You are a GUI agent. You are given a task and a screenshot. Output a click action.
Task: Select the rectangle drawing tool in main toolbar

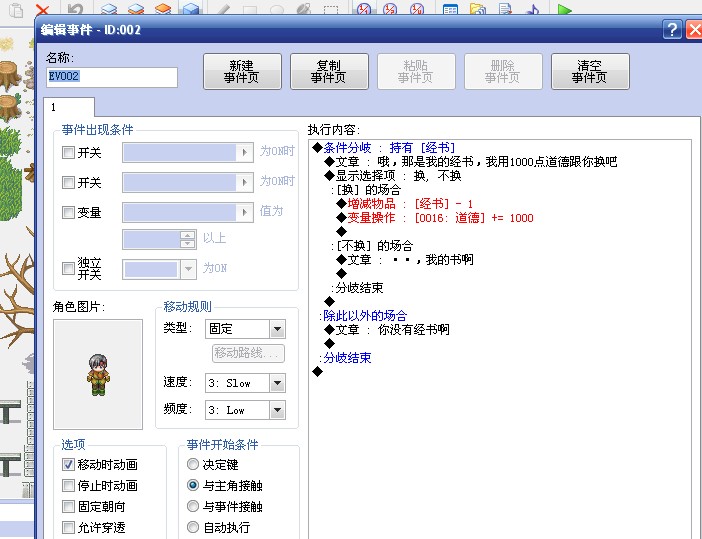(250, 9)
